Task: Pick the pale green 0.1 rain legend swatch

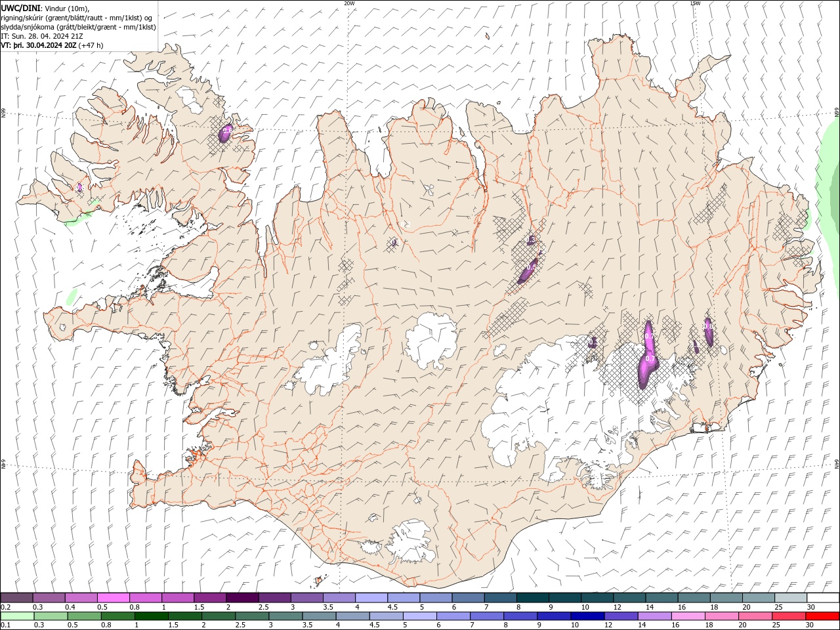Action: click(17, 616)
